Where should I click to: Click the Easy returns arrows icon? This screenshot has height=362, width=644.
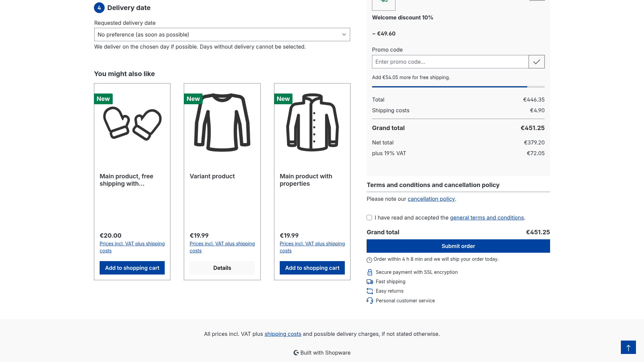coord(370,291)
